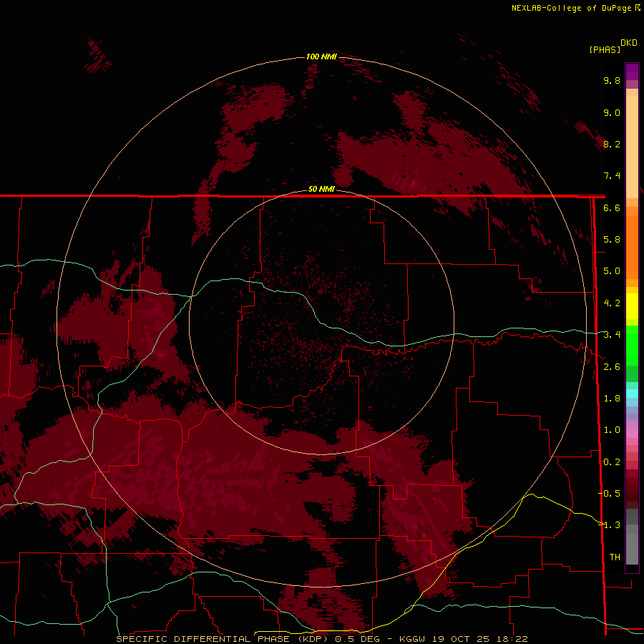
Task: Click the -1.3 scale value
Action: [x=609, y=525]
